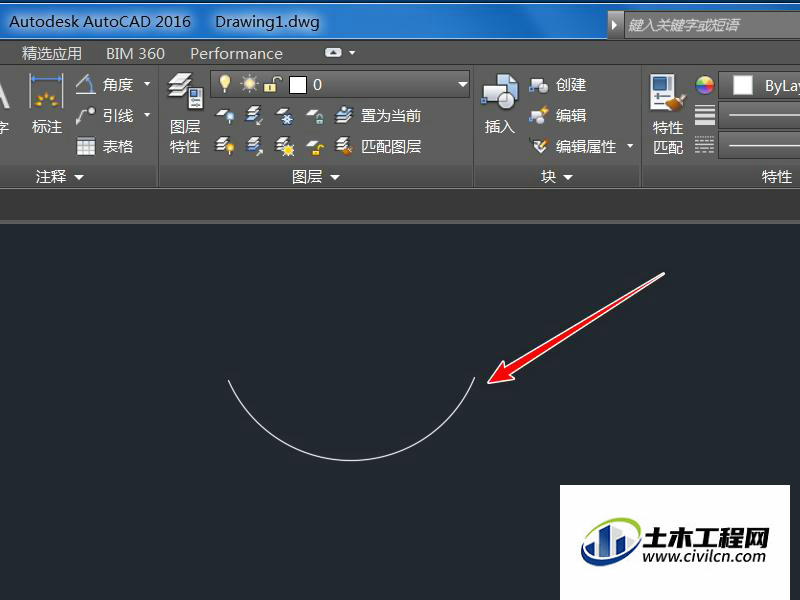Click the 引线 leader tool

[x=105, y=116]
